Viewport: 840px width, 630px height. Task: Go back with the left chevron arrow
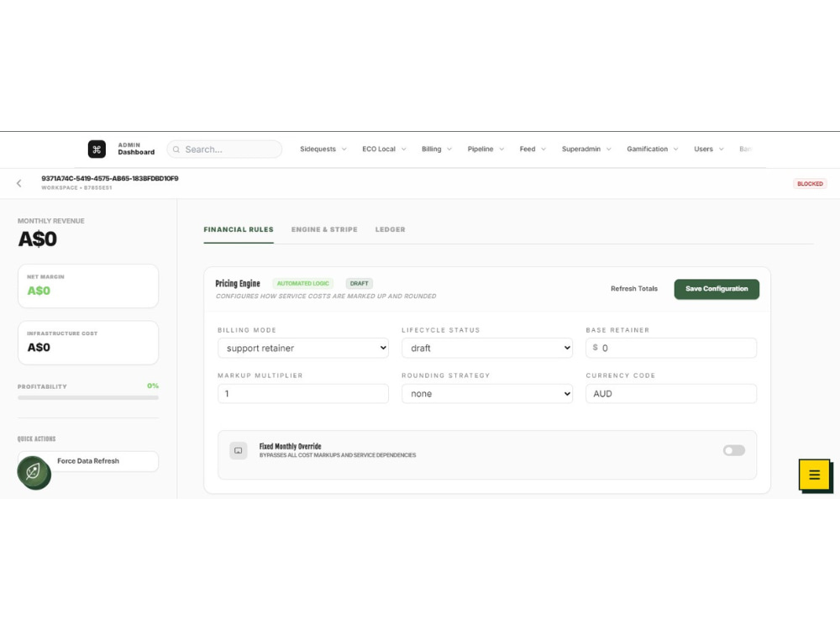[x=19, y=183]
